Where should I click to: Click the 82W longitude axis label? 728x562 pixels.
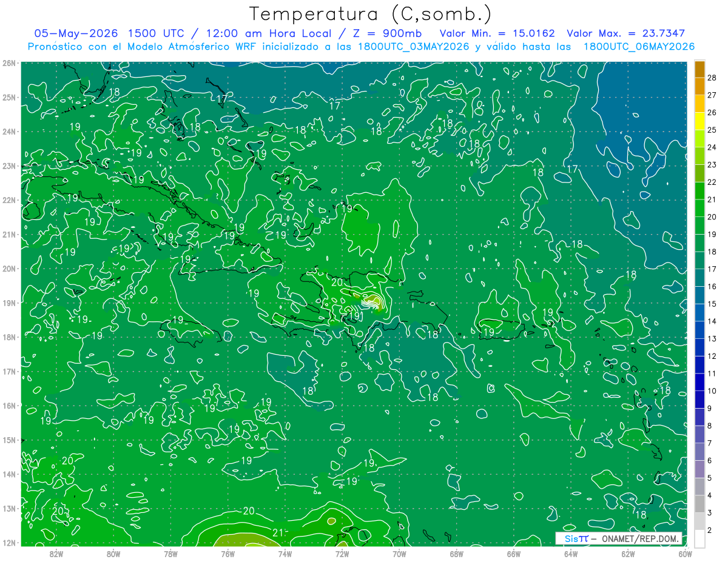pos(56,554)
